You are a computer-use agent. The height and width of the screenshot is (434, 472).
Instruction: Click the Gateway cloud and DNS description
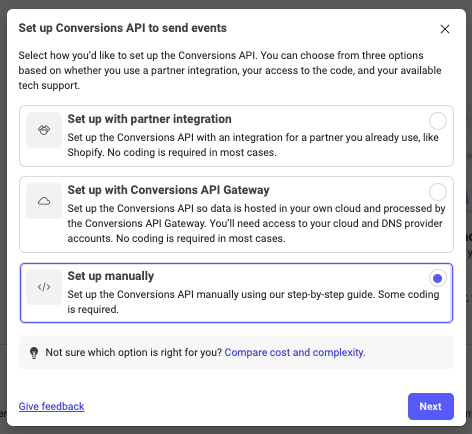256,223
